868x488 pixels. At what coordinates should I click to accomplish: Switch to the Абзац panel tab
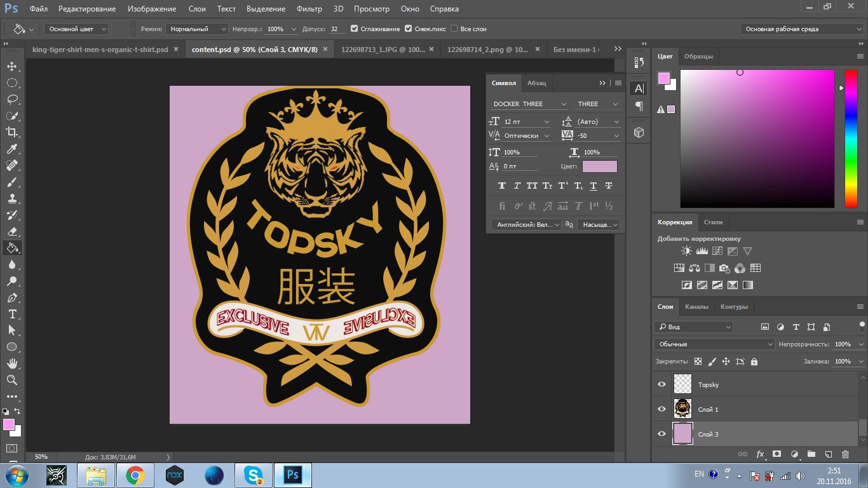(x=536, y=83)
